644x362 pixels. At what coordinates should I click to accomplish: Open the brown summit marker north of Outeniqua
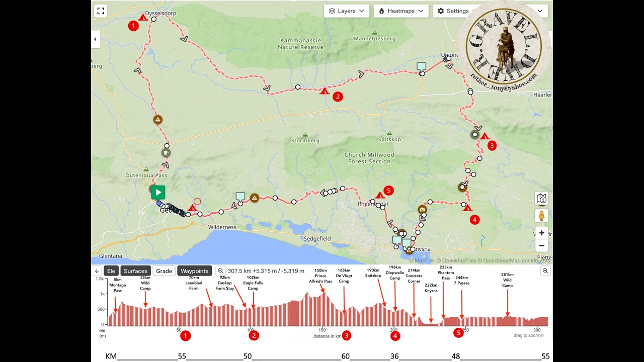click(158, 120)
